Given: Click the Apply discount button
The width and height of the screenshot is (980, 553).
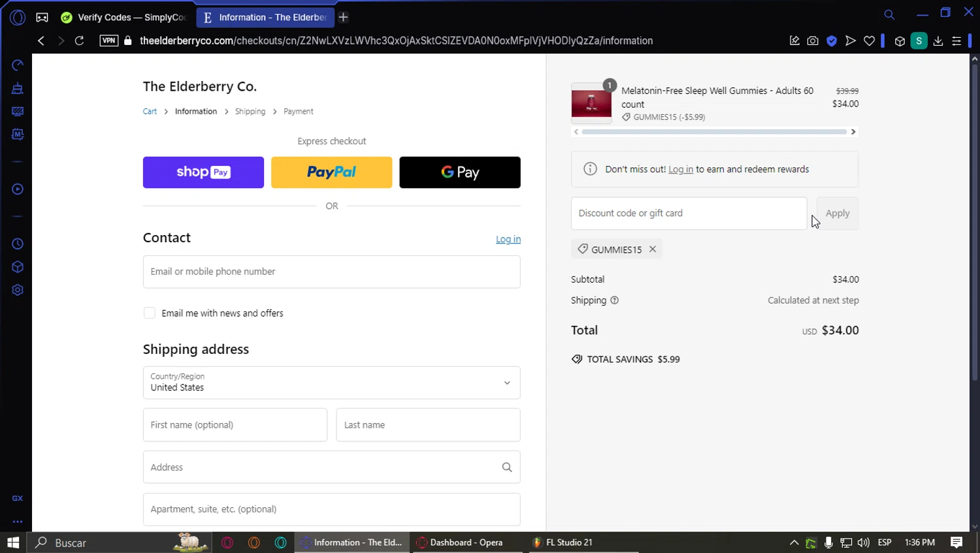Looking at the screenshot, I should [838, 213].
